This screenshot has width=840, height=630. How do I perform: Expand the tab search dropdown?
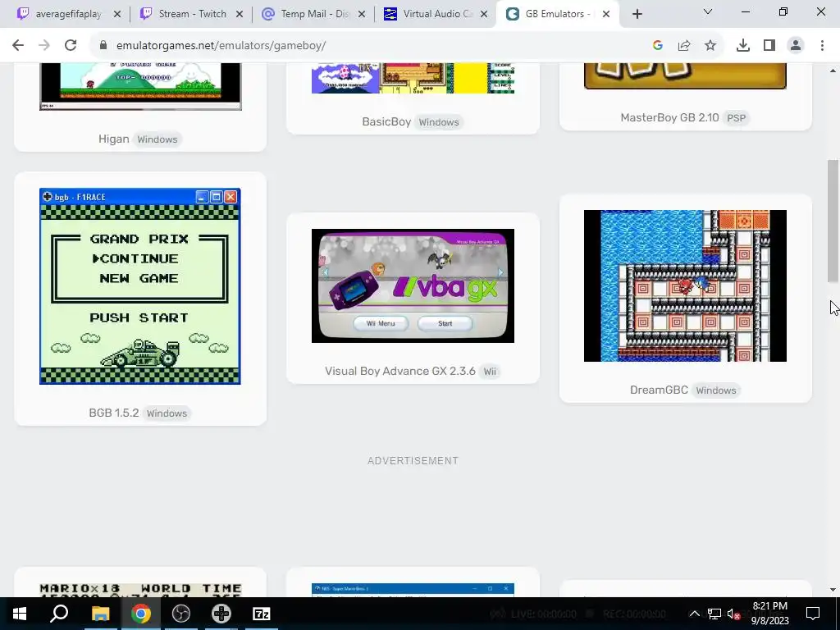coord(708,11)
